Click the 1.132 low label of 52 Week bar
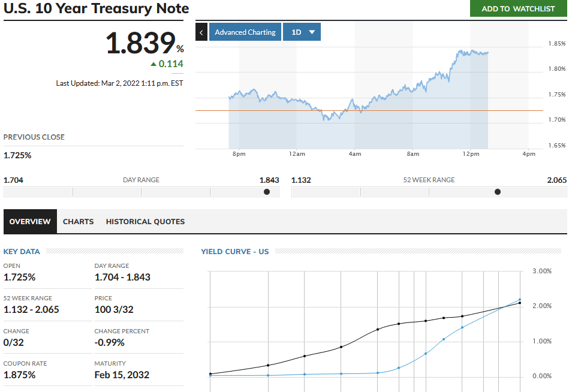The width and height of the screenshot is (572, 392). click(x=301, y=180)
